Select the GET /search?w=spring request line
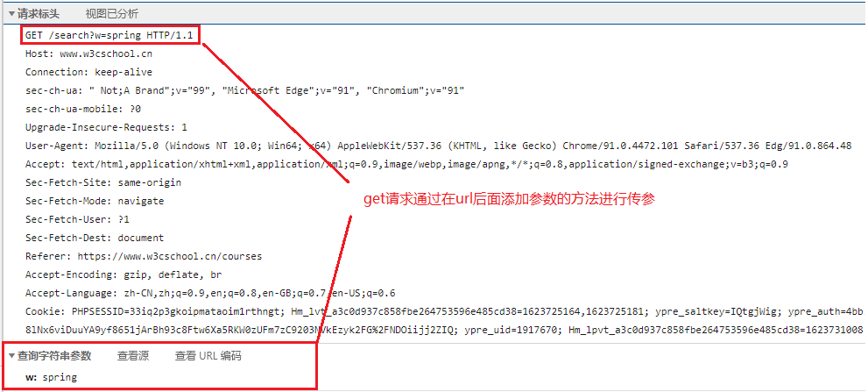The height and width of the screenshot is (392, 868). click(109, 35)
